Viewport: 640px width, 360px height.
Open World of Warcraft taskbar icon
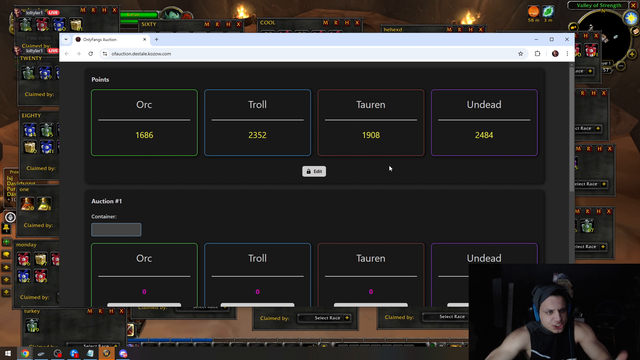click(107, 353)
